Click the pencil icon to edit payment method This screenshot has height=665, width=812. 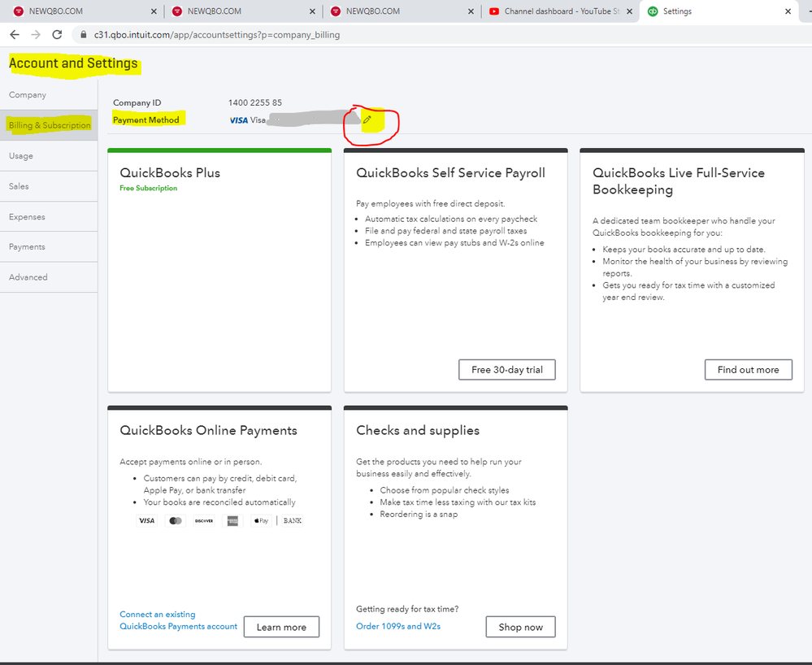click(x=367, y=120)
